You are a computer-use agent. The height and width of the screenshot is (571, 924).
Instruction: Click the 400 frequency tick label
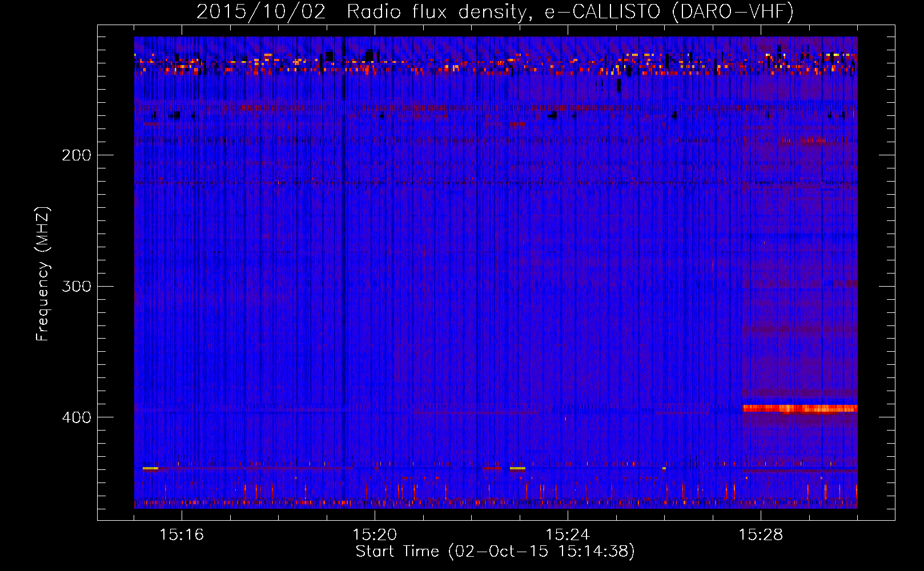[77, 417]
